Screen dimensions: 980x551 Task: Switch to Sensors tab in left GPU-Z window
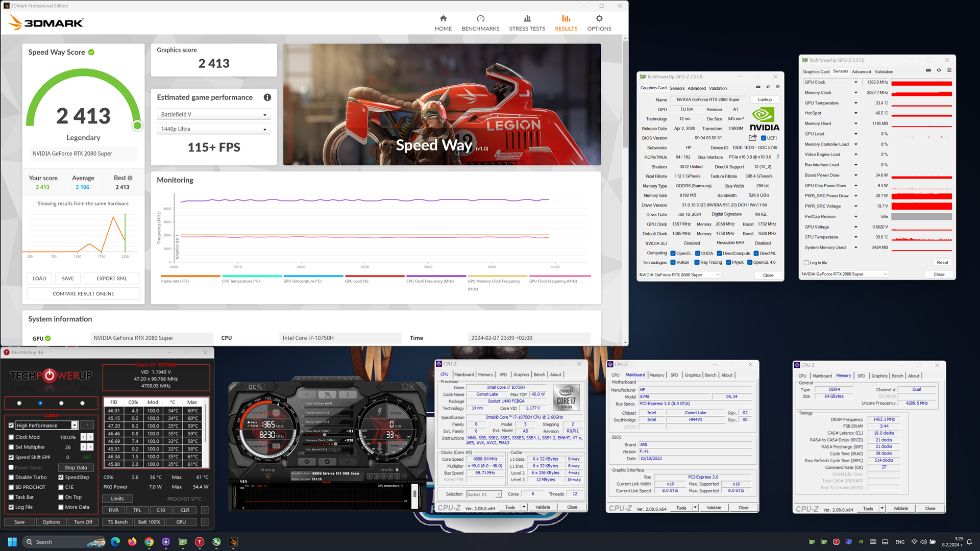[x=677, y=88]
